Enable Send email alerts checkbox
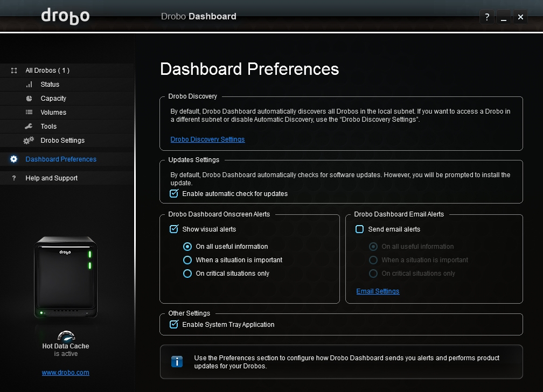 click(360, 229)
